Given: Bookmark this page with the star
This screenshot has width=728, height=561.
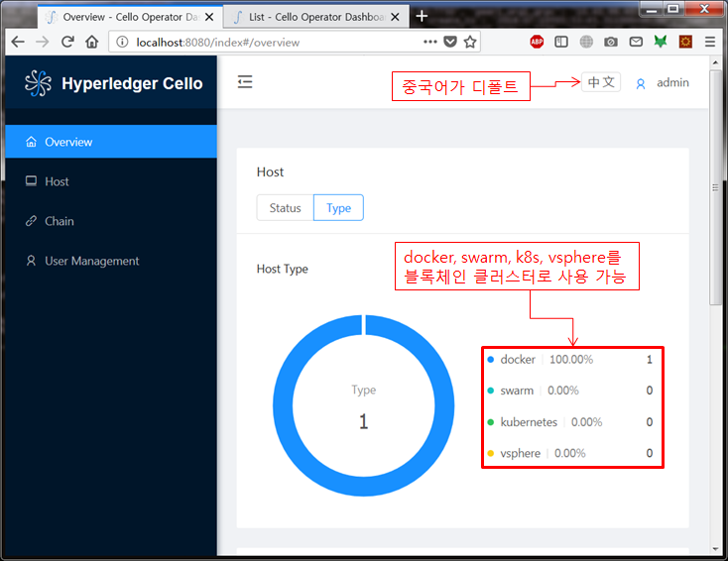Looking at the screenshot, I should coord(470,42).
